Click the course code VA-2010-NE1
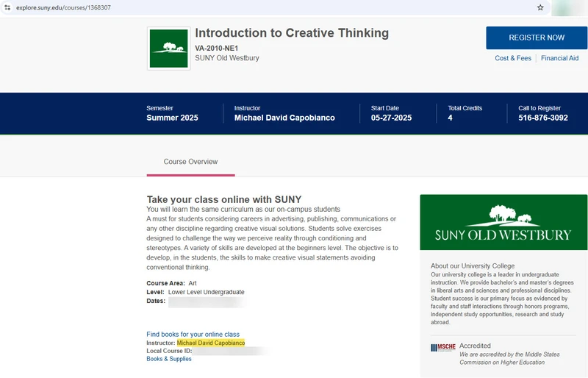The width and height of the screenshot is (588, 378). (216, 48)
